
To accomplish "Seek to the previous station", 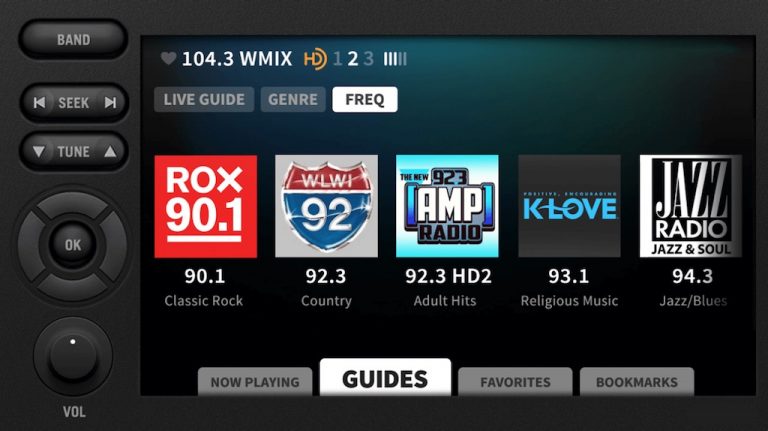I will [x=40, y=102].
